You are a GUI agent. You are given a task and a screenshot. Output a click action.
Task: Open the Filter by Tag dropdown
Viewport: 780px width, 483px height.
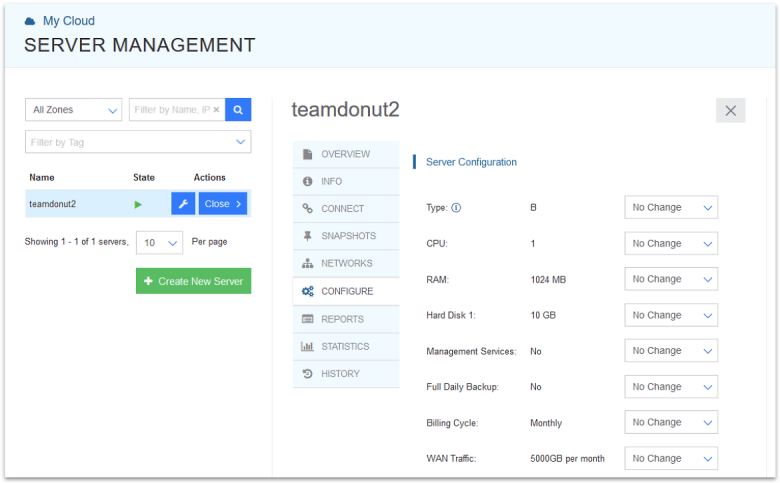(138, 142)
